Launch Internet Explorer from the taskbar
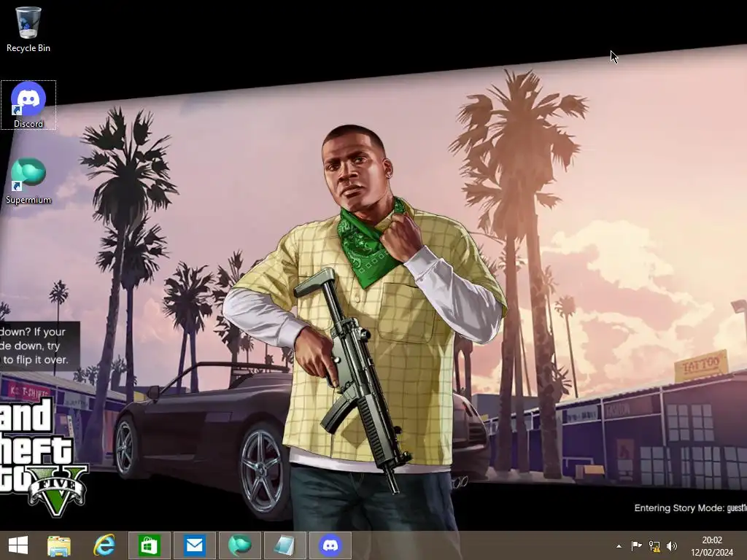This screenshot has height=560, width=747. click(x=104, y=545)
